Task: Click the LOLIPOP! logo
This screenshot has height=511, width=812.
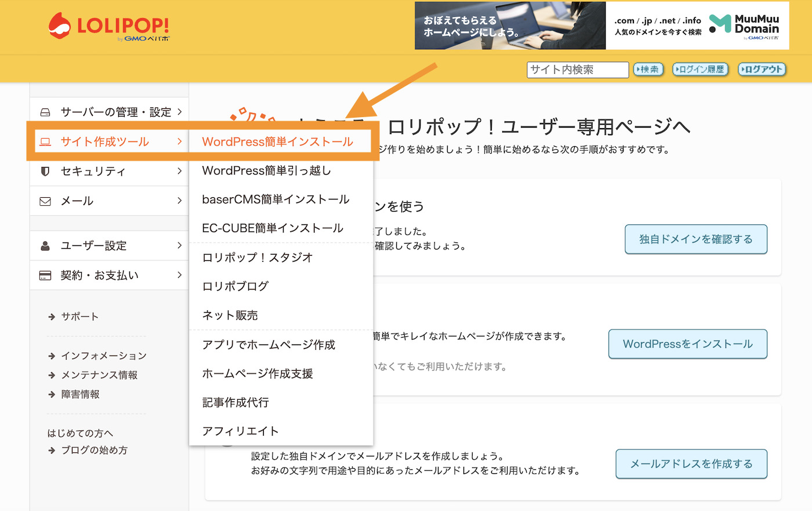Action: tap(109, 27)
